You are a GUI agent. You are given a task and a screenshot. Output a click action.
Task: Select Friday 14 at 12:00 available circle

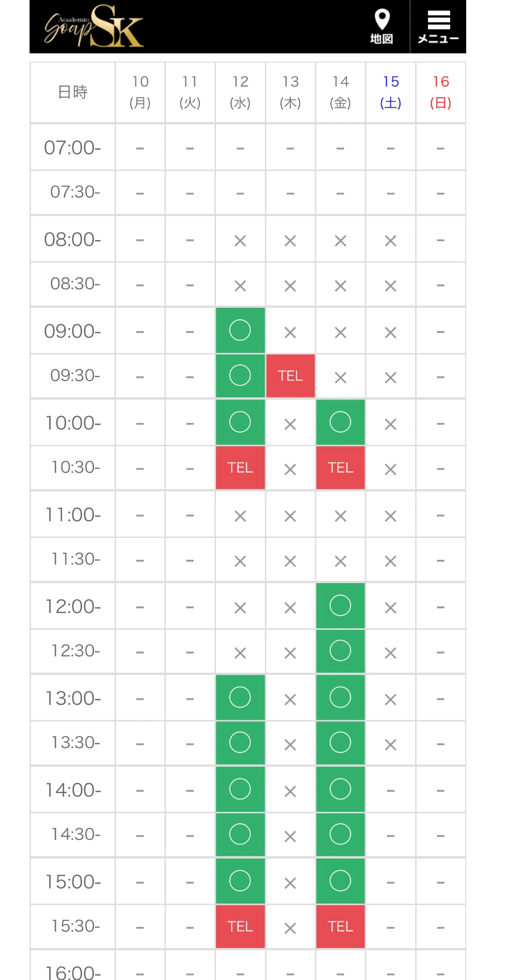click(x=340, y=606)
